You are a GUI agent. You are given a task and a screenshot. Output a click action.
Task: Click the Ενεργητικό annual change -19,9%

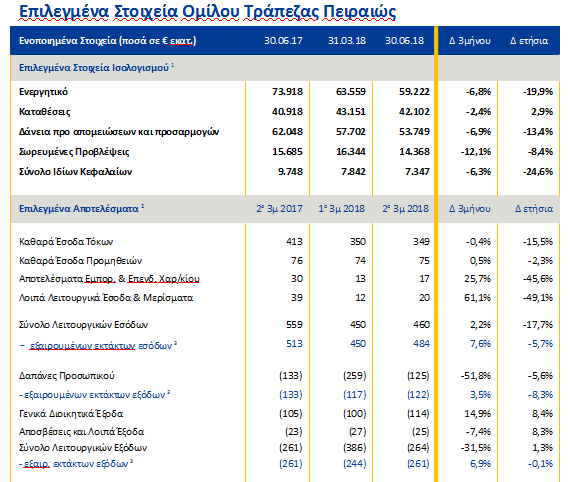pyautogui.click(x=538, y=92)
